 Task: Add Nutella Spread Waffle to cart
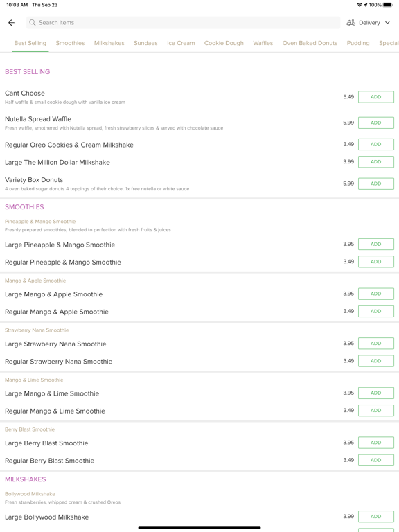click(376, 123)
